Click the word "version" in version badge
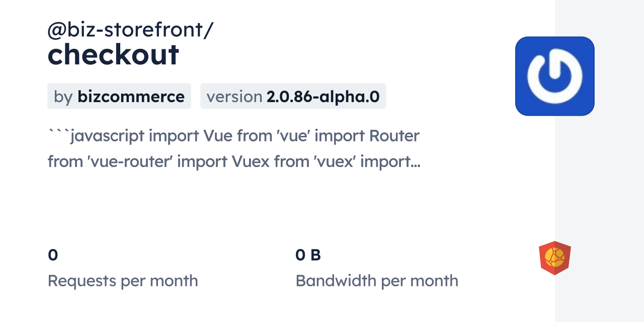 coord(234,97)
